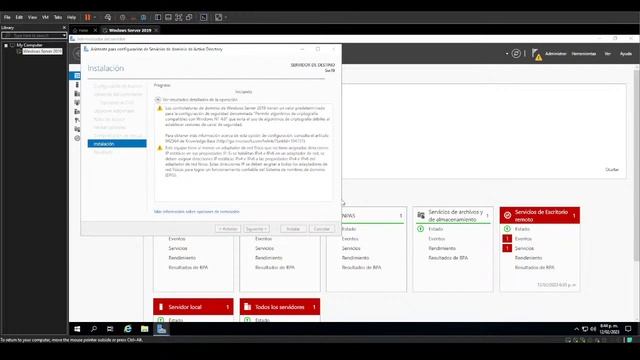Open the VM menu
This screenshot has width=640, height=360.
(45, 17)
